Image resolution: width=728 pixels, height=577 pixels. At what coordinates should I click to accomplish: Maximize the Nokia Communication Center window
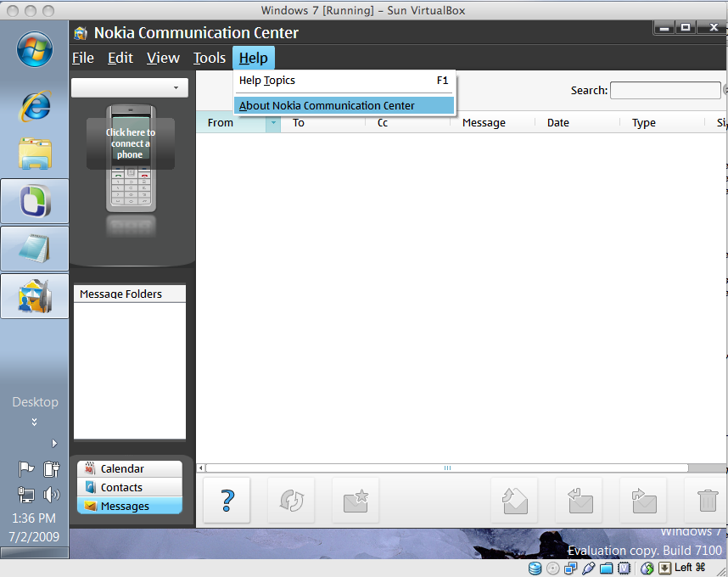click(685, 28)
